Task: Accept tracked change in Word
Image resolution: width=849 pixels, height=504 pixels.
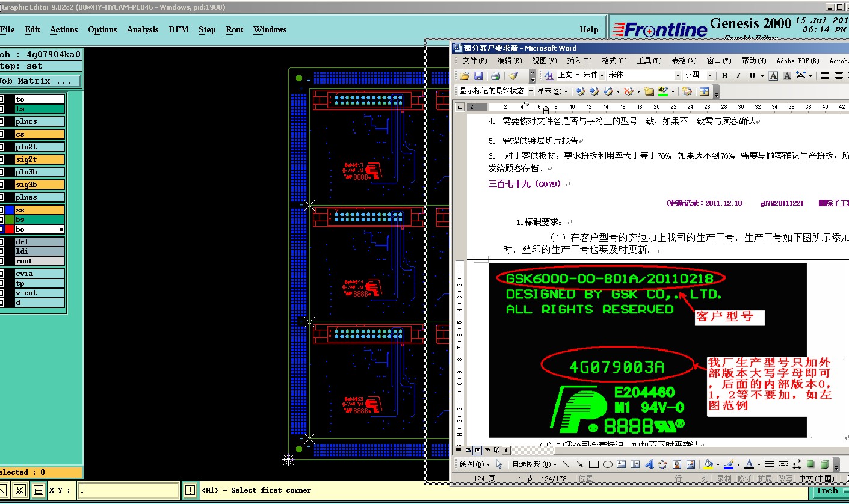Action: 608,91
